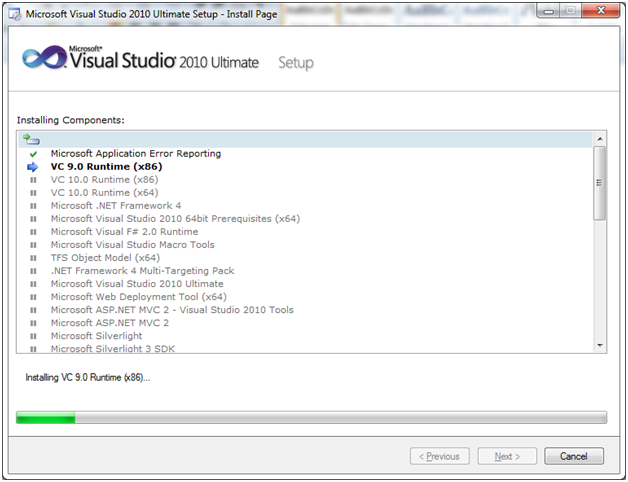Viewport: 628px width, 482px height.
Task: Click pending icon beside Visual Studio 2010 Ultimate
Action: click(33, 284)
